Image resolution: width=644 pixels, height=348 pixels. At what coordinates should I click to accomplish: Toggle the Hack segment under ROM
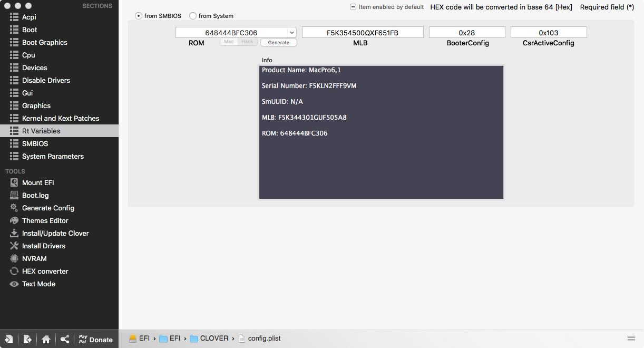[247, 42]
